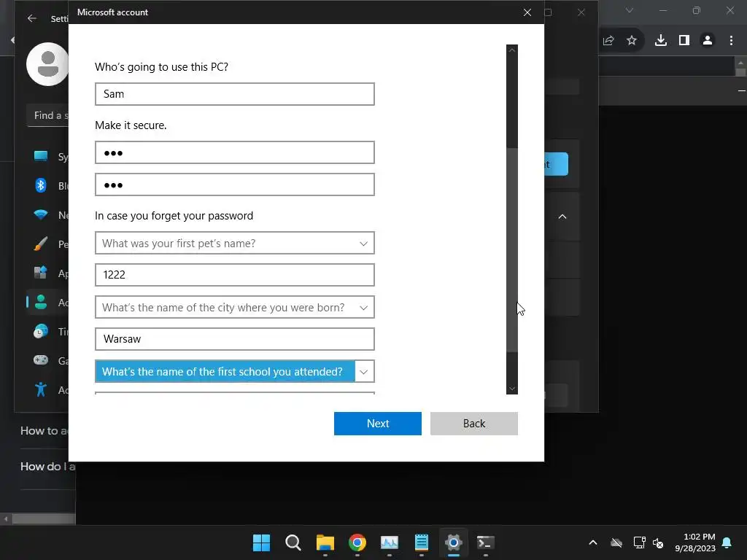
Task: Click the network tray icon
Action: (x=639, y=542)
